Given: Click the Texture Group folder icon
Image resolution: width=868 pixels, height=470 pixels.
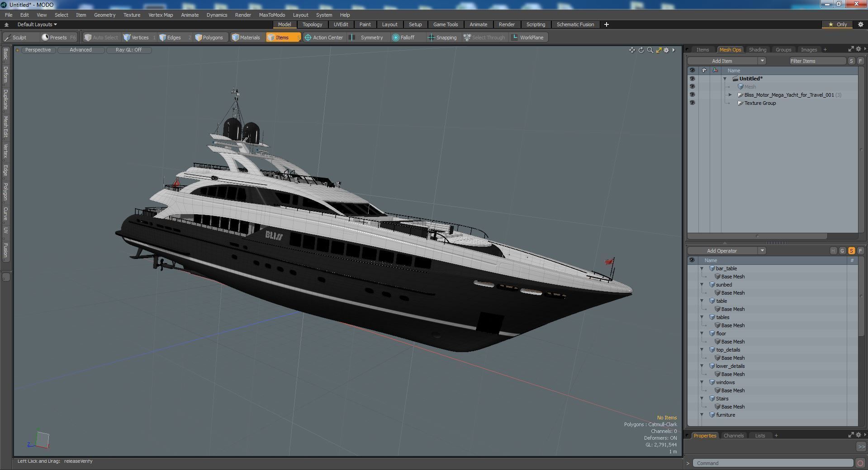Looking at the screenshot, I should coord(740,103).
